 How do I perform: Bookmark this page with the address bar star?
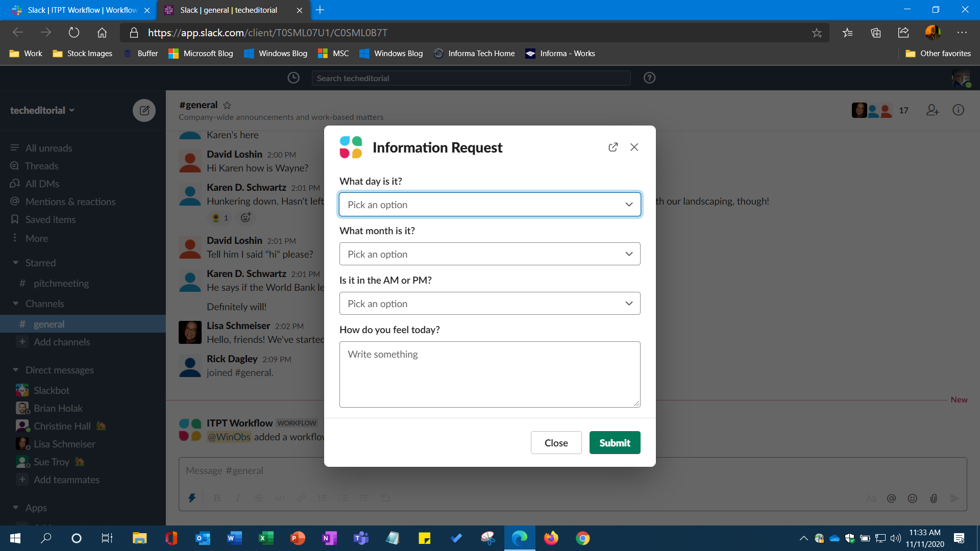coord(817,32)
